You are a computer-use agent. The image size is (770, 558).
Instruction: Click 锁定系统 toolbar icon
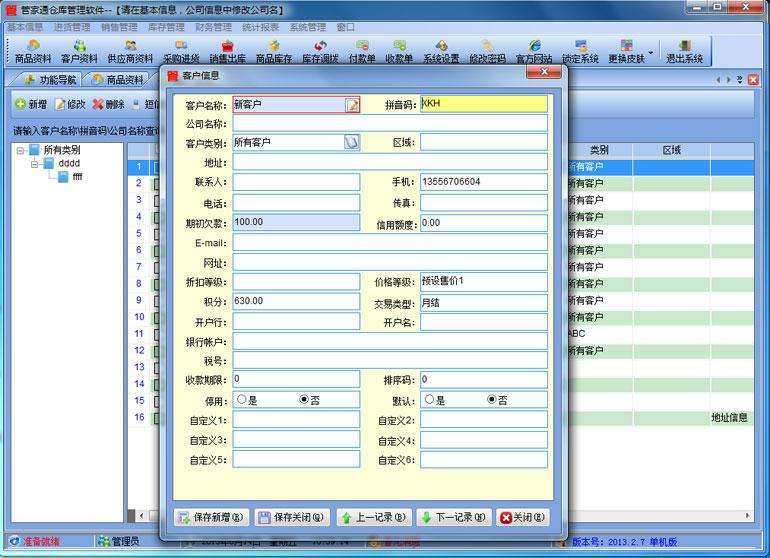tap(580, 52)
